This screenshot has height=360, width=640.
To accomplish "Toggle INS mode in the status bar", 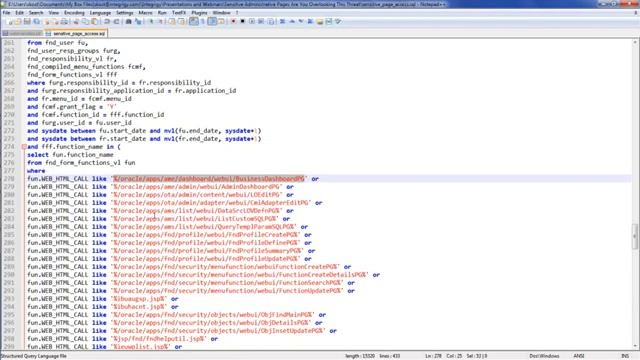I will (x=624, y=356).
